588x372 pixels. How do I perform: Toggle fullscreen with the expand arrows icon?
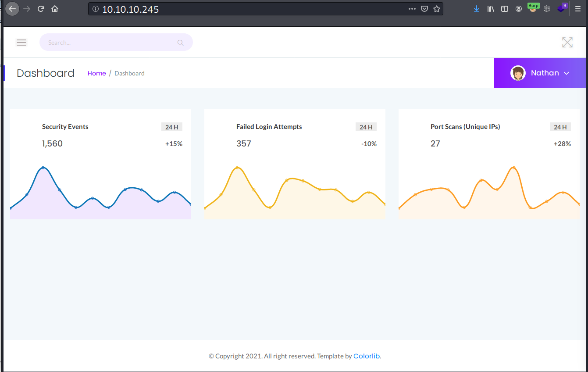[x=567, y=43]
